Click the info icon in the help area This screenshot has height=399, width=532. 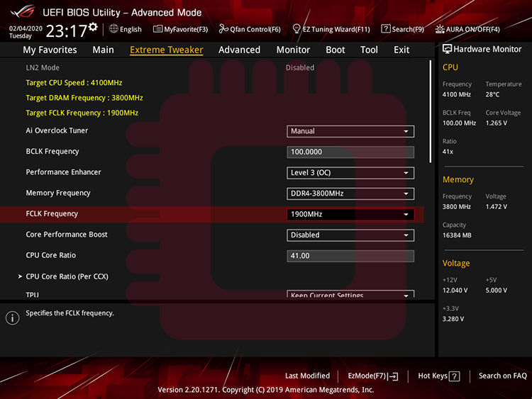pyautogui.click(x=12, y=318)
